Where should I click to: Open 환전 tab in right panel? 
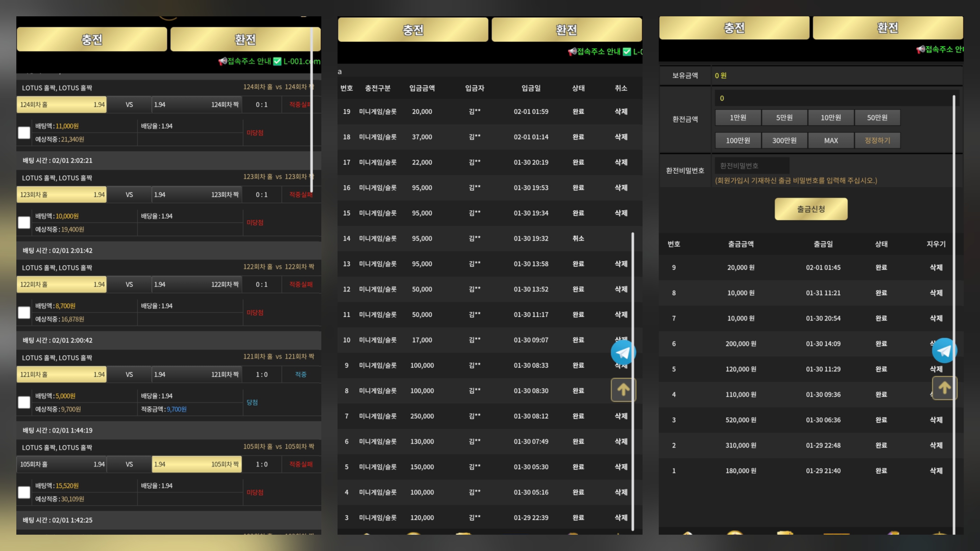[888, 28]
